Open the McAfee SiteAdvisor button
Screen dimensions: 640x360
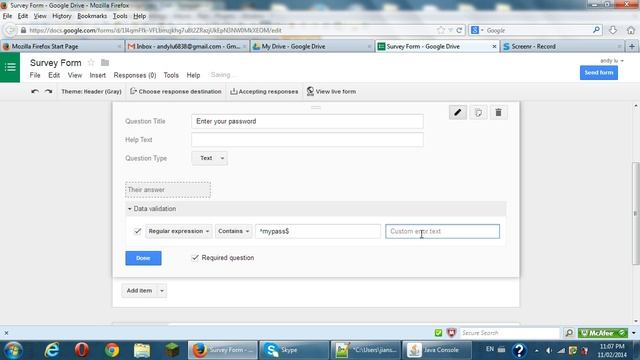coord(603,333)
